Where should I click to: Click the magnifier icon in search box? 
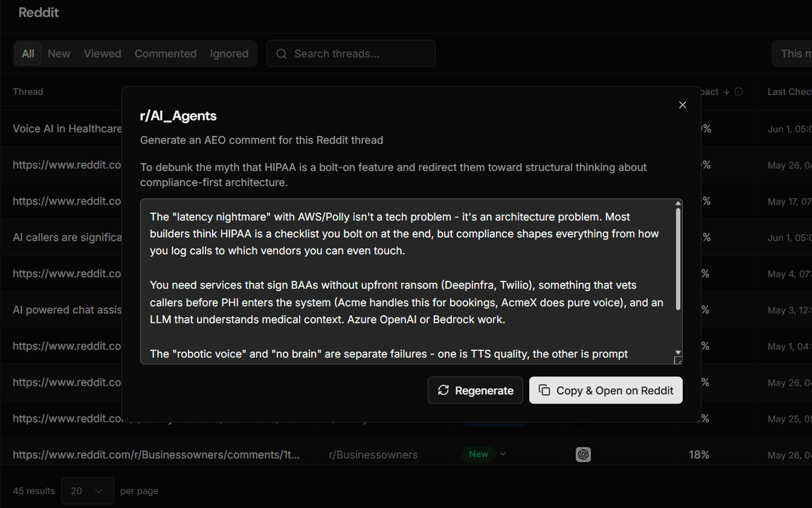coord(281,53)
